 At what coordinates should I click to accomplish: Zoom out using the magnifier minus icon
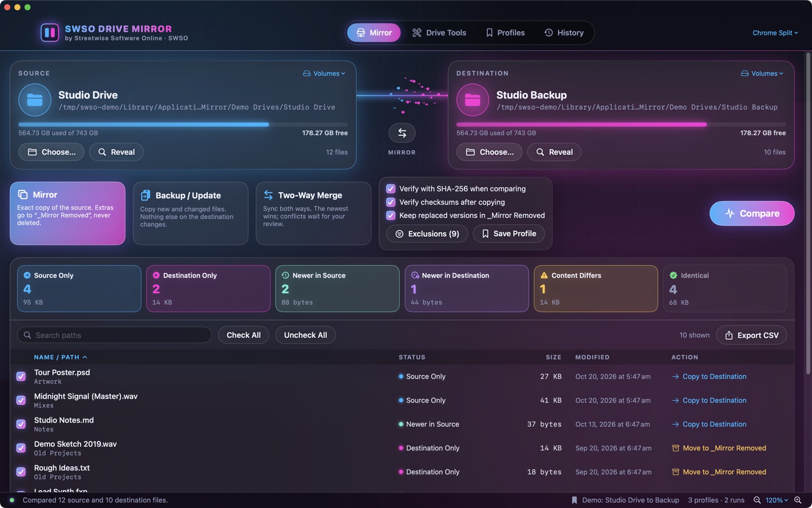[x=757, y=500]
